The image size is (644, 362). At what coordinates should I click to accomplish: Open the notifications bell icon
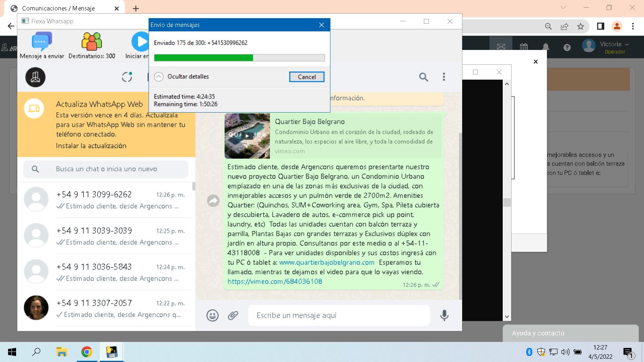tap(546, 47)
